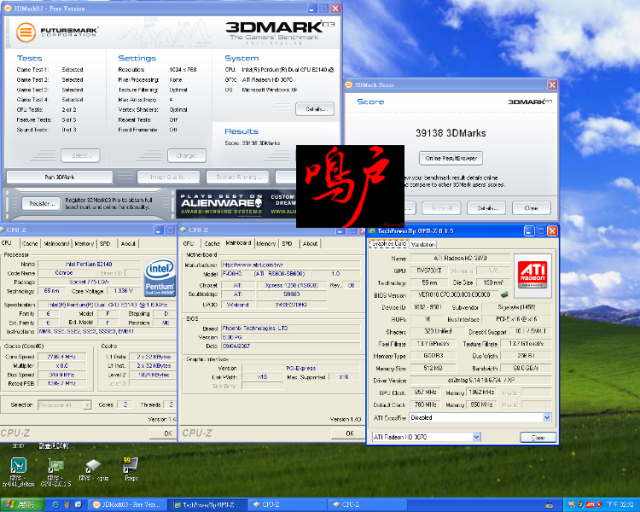This screenshot has width=640, height=512.
Task: Click the Register... button in 3DMark03
Action: [x=39, y=203]
